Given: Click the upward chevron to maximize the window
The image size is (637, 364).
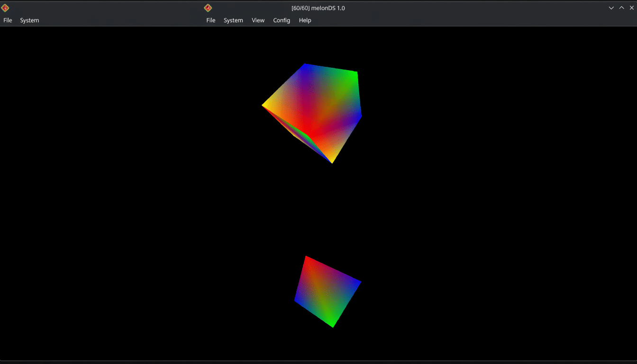Looking at the screenshot, I should [621, 8].
